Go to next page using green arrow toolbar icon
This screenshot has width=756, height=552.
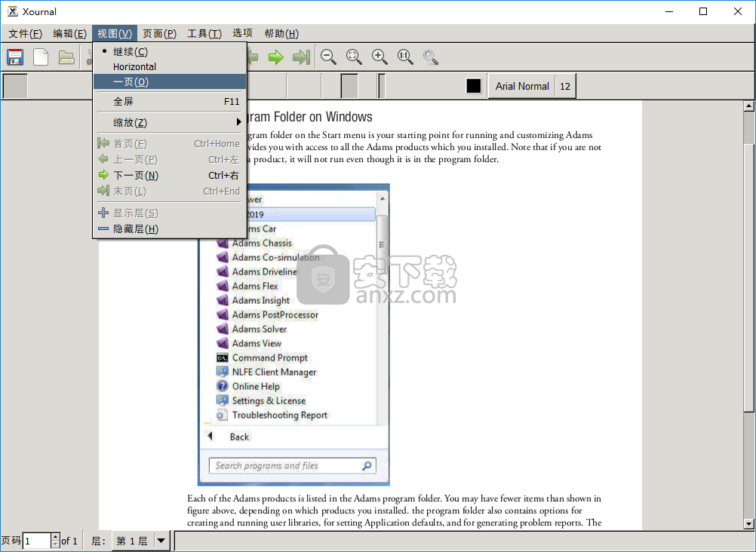276,57
